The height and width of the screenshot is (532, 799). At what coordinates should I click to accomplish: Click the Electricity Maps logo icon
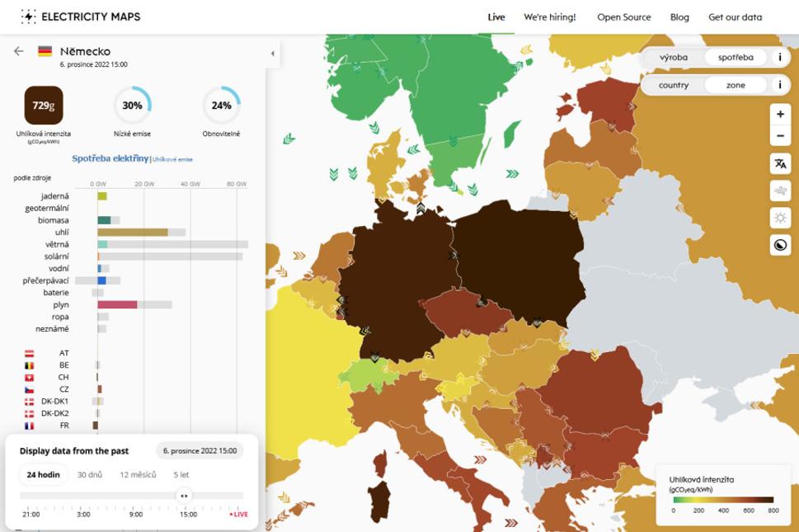(x=29, y=16)
